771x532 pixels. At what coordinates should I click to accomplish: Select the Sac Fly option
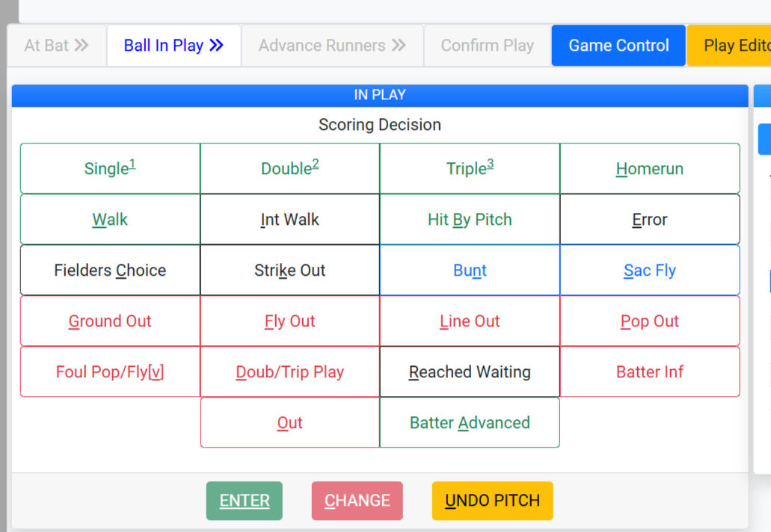[649, 270]
